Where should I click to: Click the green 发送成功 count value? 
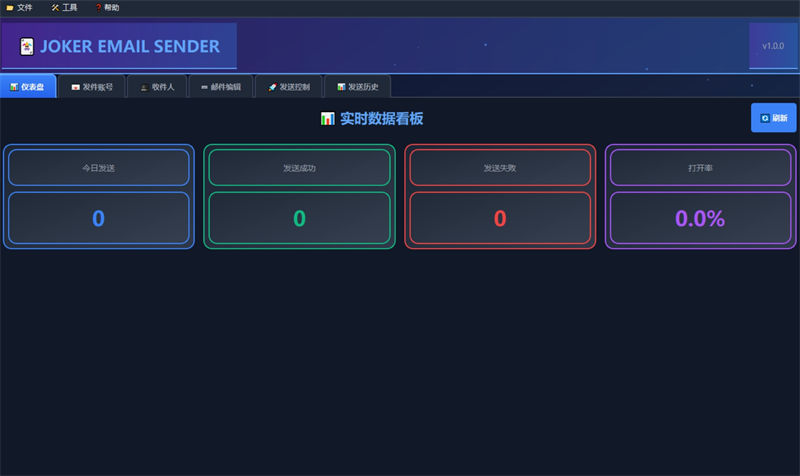(299, 218)
